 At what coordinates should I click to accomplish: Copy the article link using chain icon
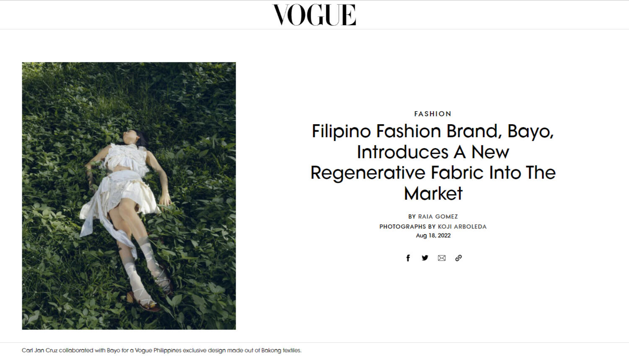(458, 258)
